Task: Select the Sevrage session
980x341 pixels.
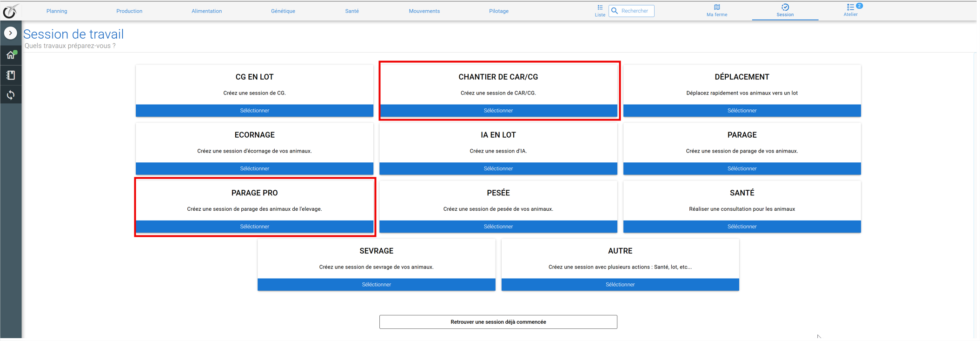Action: [376, 285]
